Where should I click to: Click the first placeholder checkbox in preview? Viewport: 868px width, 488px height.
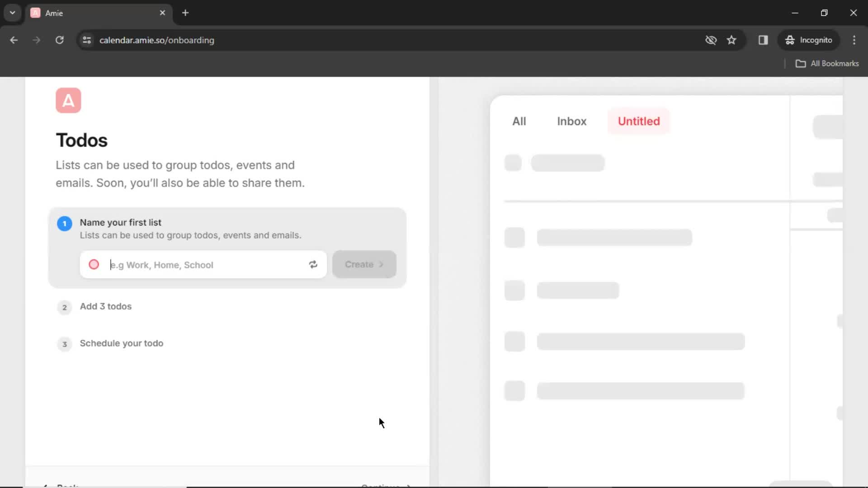[513, 163]
